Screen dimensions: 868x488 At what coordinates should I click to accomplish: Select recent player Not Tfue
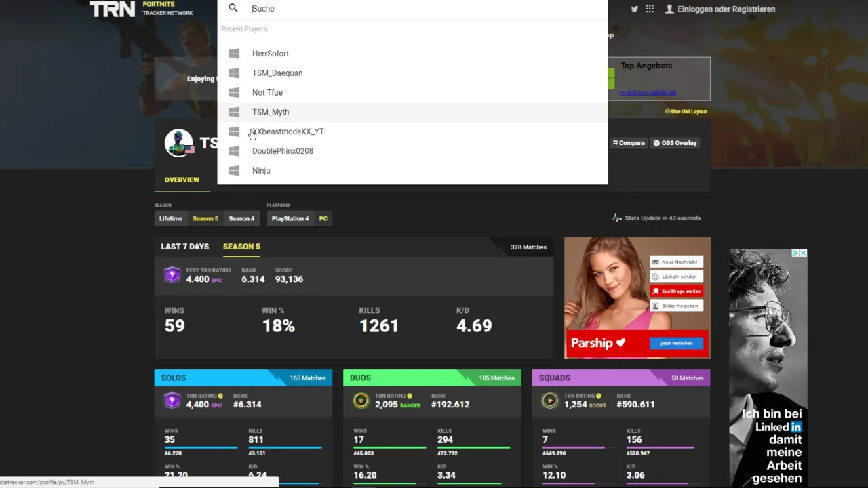(412, 93)
